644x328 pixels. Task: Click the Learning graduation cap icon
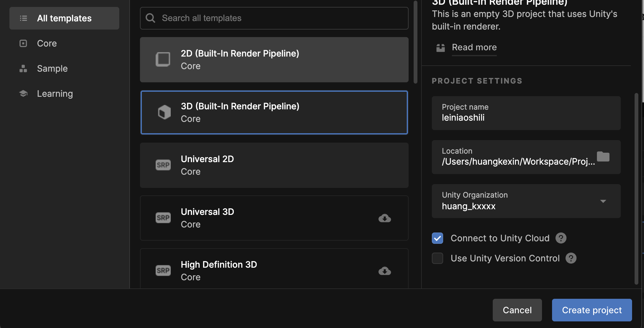[x=23, y=93]
